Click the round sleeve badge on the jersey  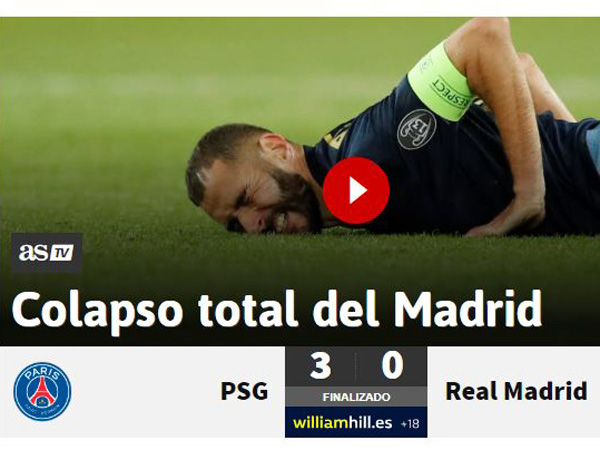click(417, 129)
